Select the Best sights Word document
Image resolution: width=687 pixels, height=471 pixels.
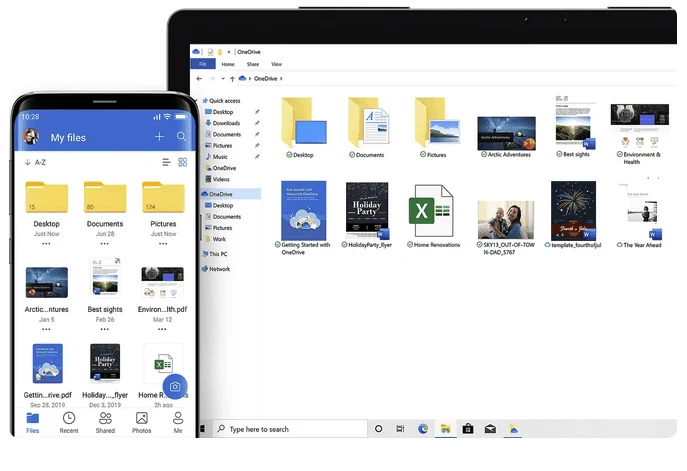pos(575,127)
